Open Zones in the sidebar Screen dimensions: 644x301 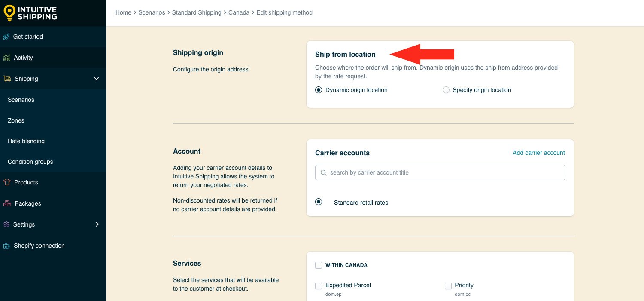(x=16, y=120)
